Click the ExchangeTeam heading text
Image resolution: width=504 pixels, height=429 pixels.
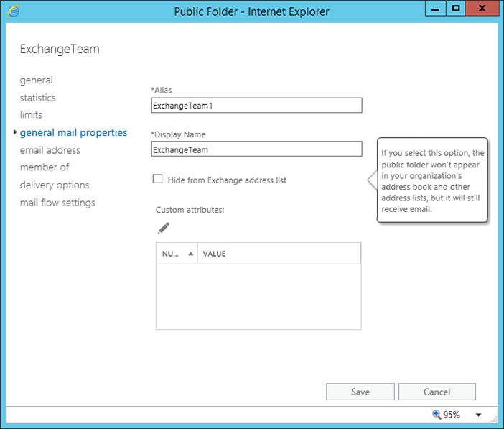coord(60,50)
